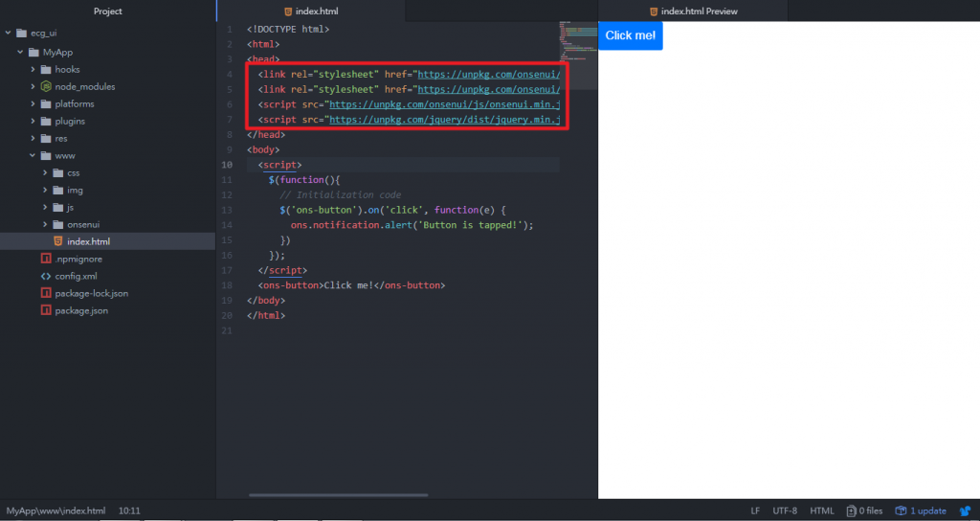Click the HTML5 icon on Preview tab
Screen dimensions: 980x521
654,11
